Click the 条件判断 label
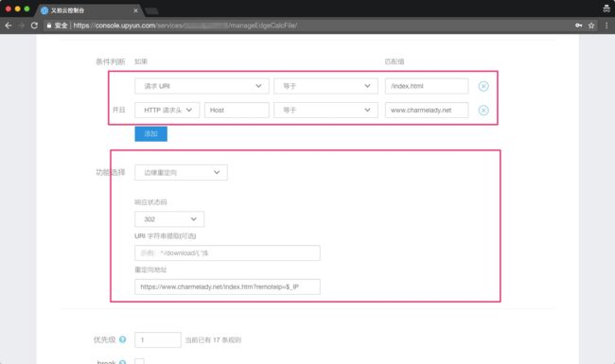615x364 pixels. [x=110, y=61]
